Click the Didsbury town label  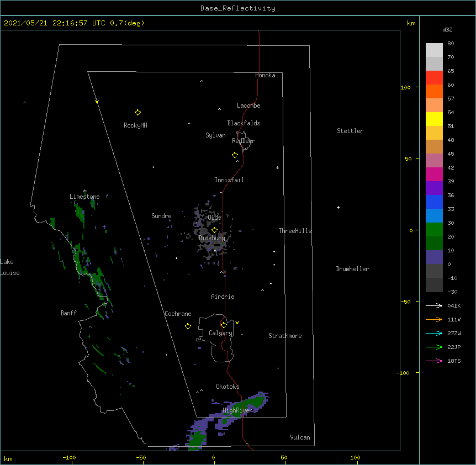(212, 238)
